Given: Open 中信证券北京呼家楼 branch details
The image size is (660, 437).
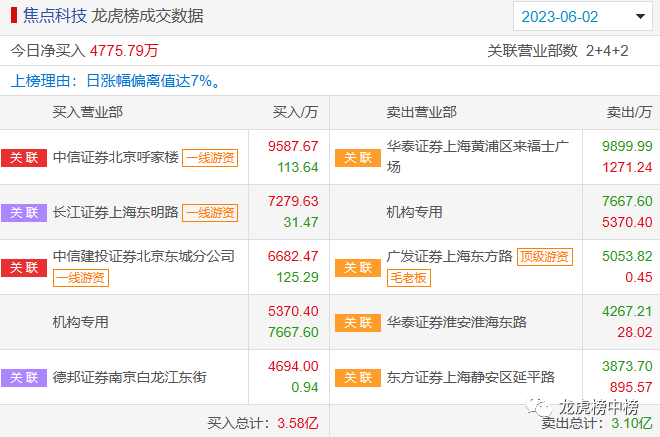Looking at the screenshot, I should click(116, 157).
